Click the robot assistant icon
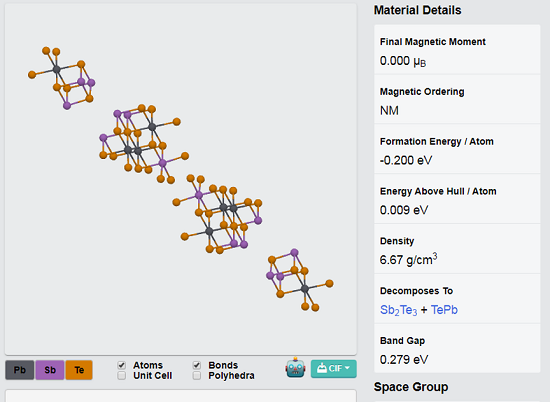550x402 pixels. 295,368
